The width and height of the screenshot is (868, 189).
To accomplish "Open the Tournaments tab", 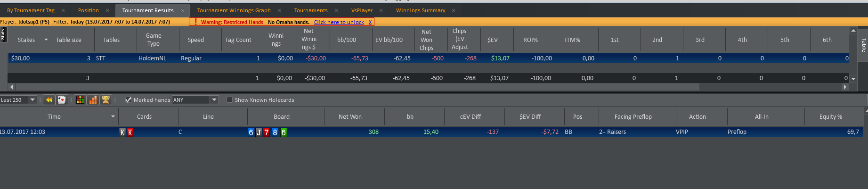I will pos(311,10).
